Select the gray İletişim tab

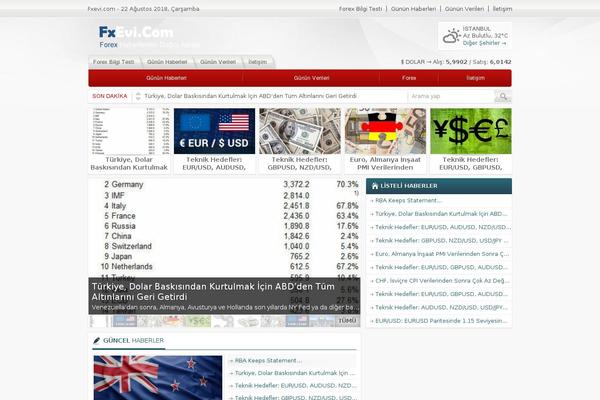(x=258, y=62)
